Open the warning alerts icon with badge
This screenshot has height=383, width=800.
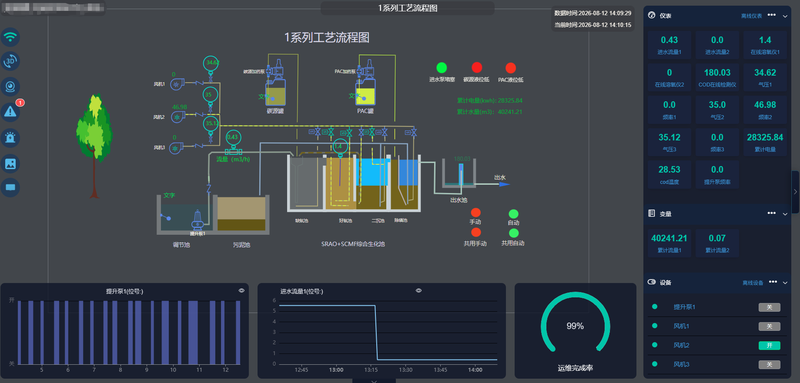point(11,111)
